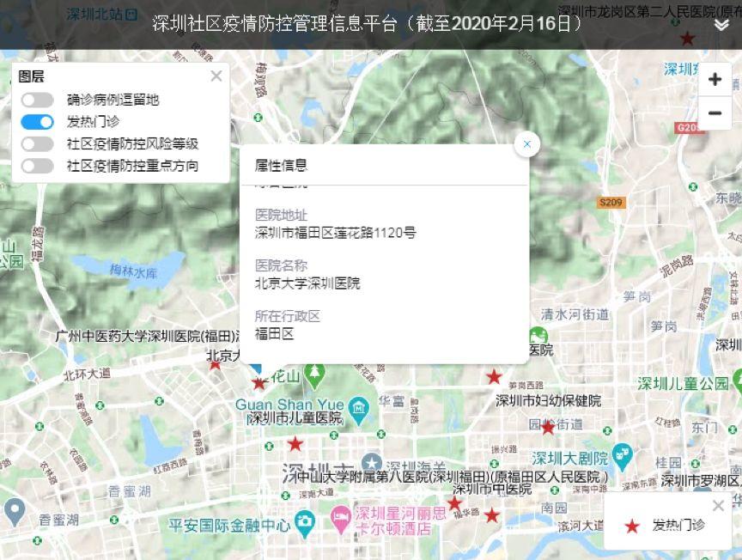This screenshot has width=742, height=560.
Task: Select the star in the top header area
Action: [x=687, y=39]
